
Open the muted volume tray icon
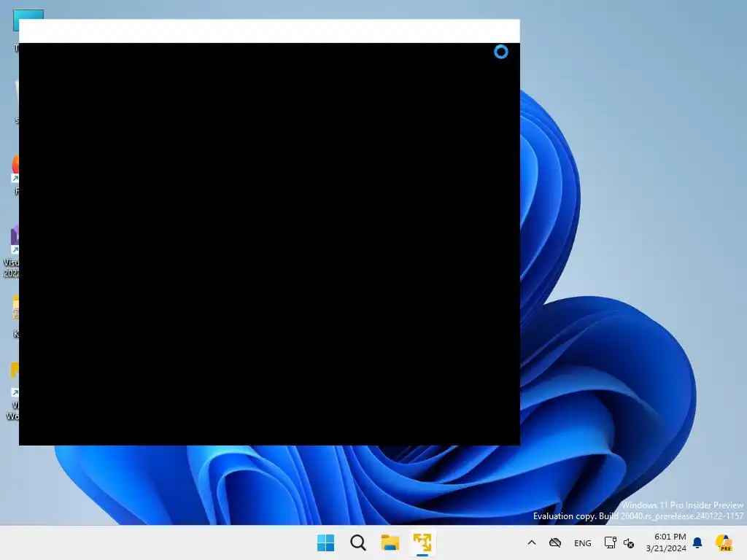pyautogui.click(x=629, y=542)
